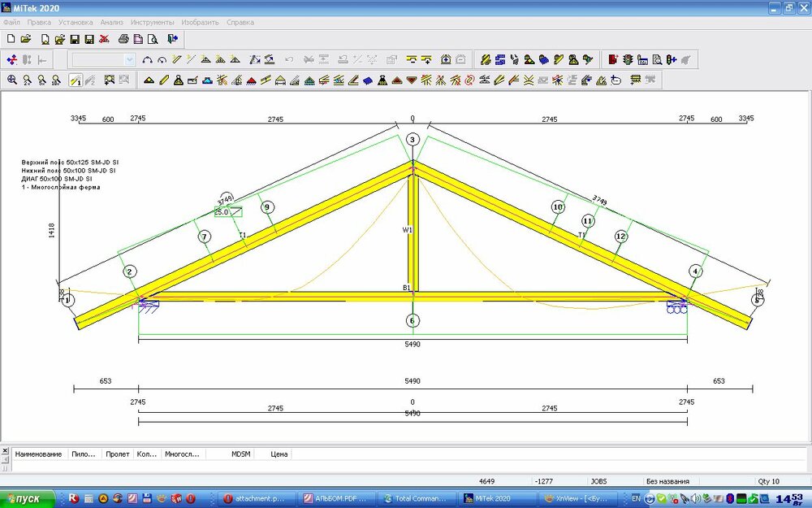Click the Print icon in toolbar
This screenshot has height=508, width=812.
(x=123, y=39)
